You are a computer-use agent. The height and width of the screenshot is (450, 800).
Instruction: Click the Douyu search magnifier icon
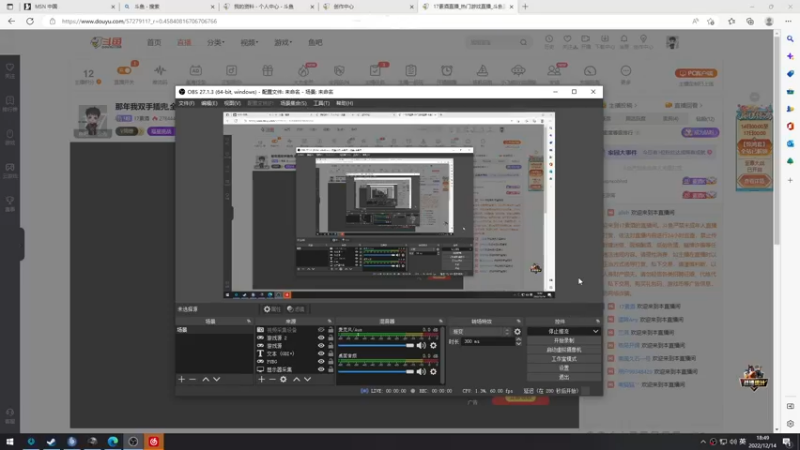523,43
